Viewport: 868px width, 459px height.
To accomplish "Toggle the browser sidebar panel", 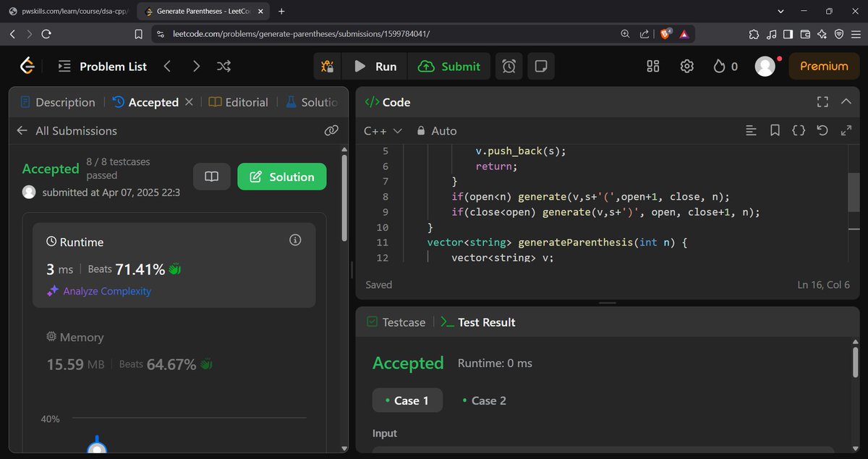I will click(788, 34).
